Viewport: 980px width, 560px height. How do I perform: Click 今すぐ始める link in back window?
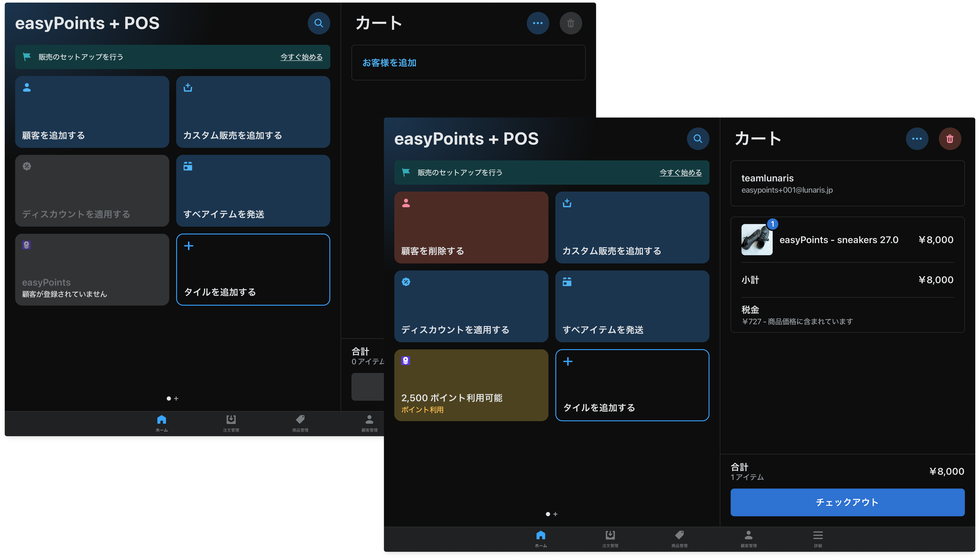[301, 57]
